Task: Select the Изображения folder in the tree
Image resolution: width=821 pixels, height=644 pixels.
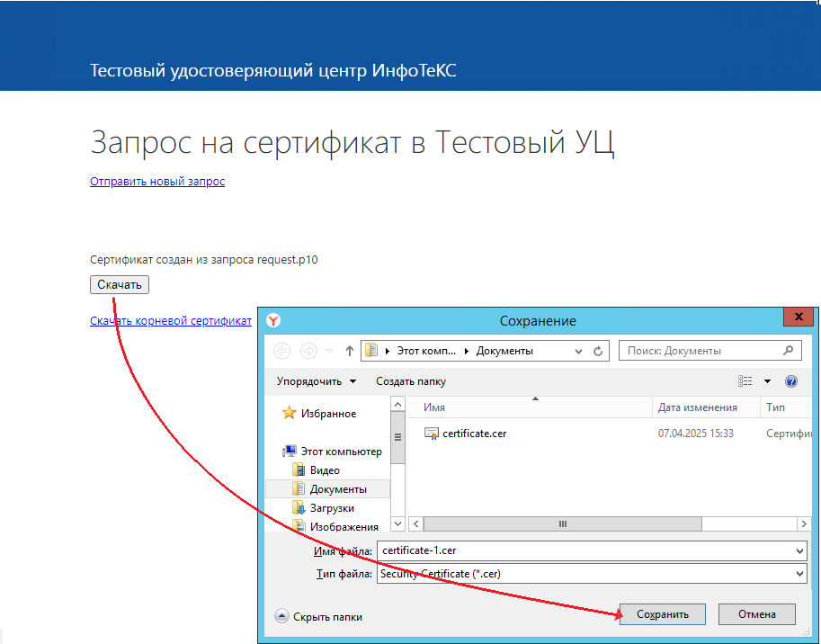Action: (344, 527)
